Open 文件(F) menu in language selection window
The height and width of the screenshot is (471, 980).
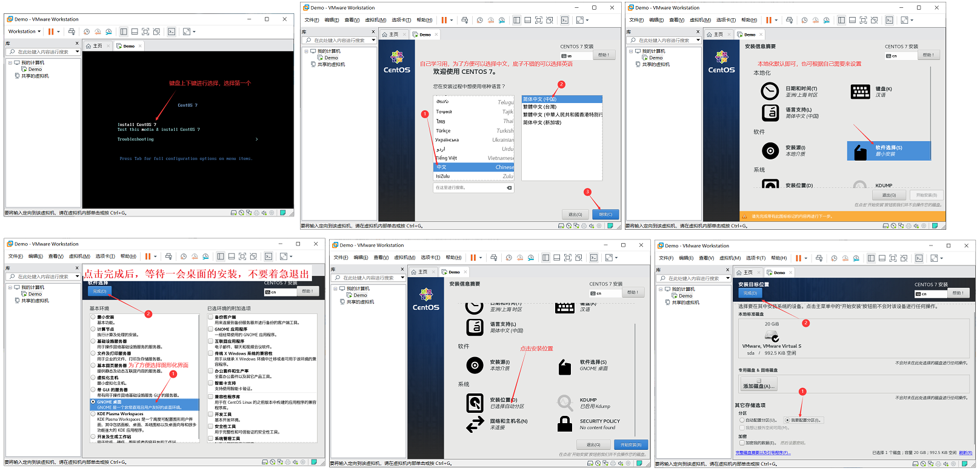point(312,20)
